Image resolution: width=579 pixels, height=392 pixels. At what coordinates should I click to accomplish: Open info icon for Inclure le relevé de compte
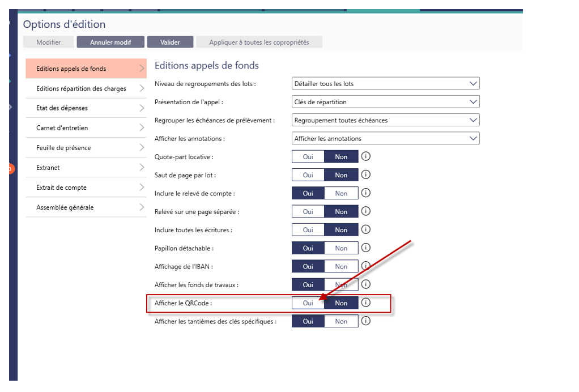click(366, 193)
